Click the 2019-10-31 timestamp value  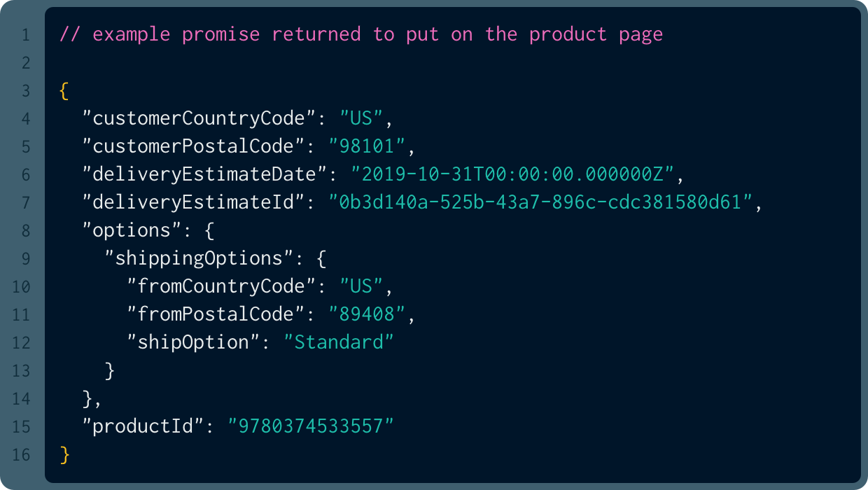[512, 174]
